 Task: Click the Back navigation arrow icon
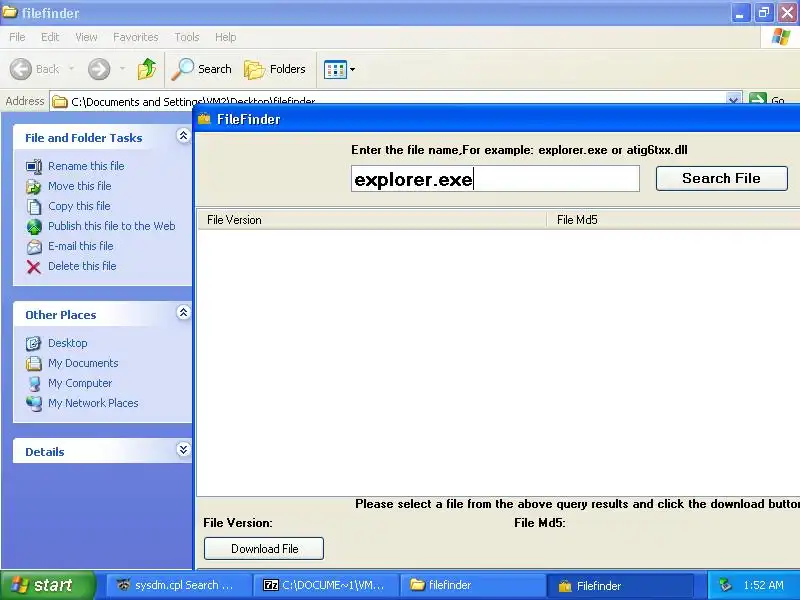[21, 69]
